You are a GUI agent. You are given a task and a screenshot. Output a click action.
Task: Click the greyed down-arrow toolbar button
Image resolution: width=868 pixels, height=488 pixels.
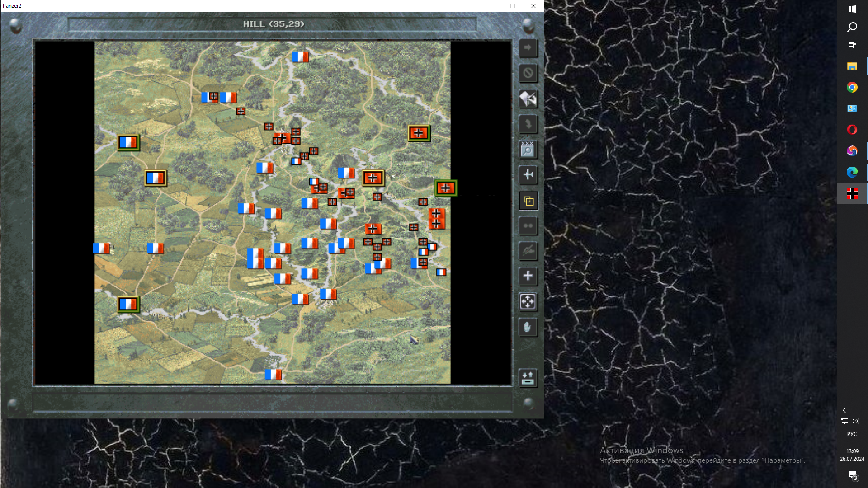[x=528, y=124]
